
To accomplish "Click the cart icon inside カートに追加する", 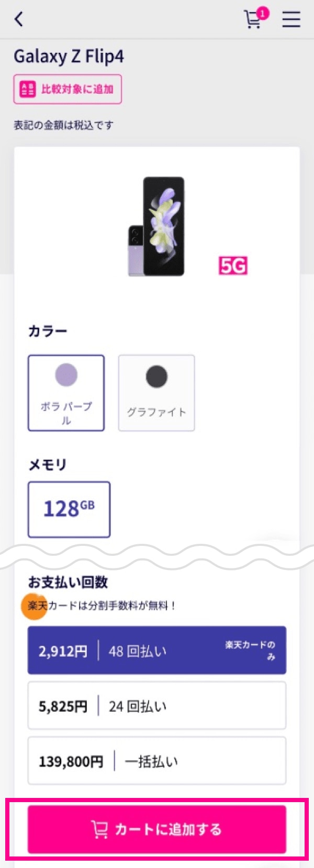I will click(99, 829).
